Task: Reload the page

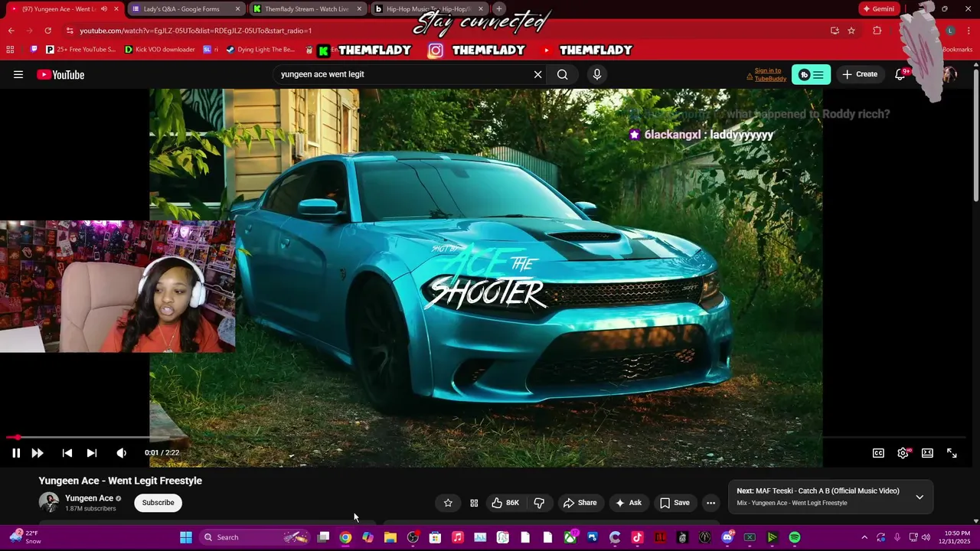Action: (47, 31)
